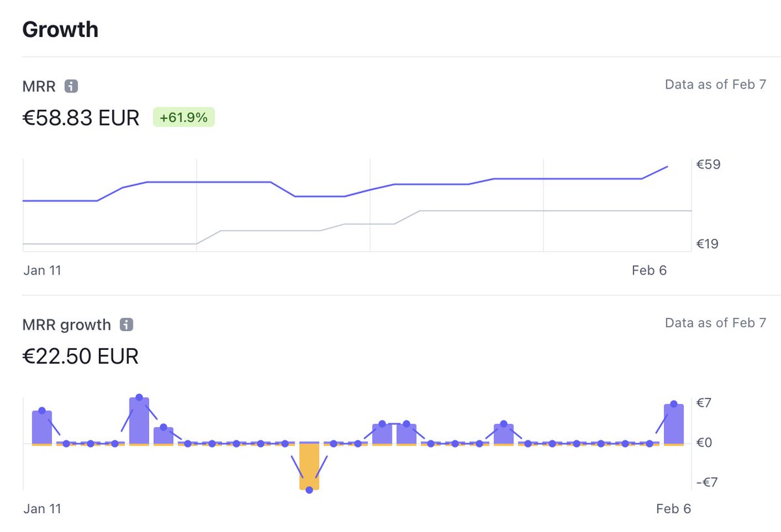Click the tallest purple bar in MRR growth
The image size is (781, 532).
point(139,420)
